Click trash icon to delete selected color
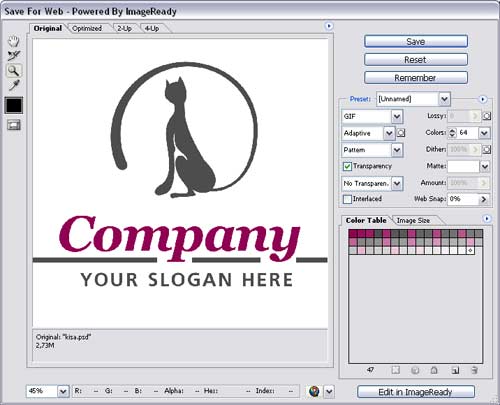This screenshot has width=500, height=405. click(x=475, y=370)
